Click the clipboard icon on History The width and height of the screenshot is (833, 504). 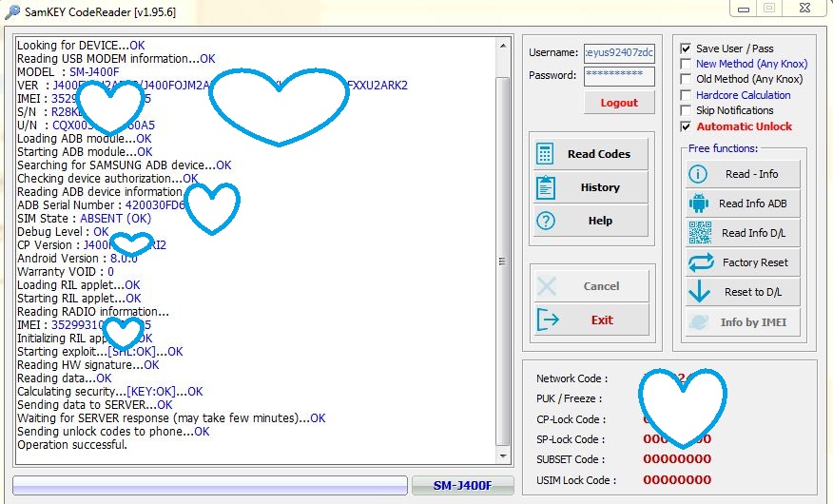coord(545,187)
